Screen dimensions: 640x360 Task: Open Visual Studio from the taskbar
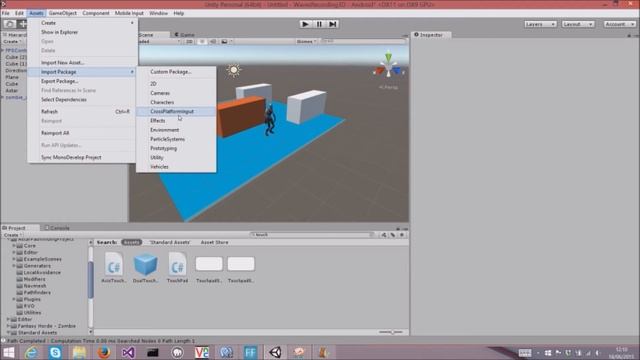[128, 352]
